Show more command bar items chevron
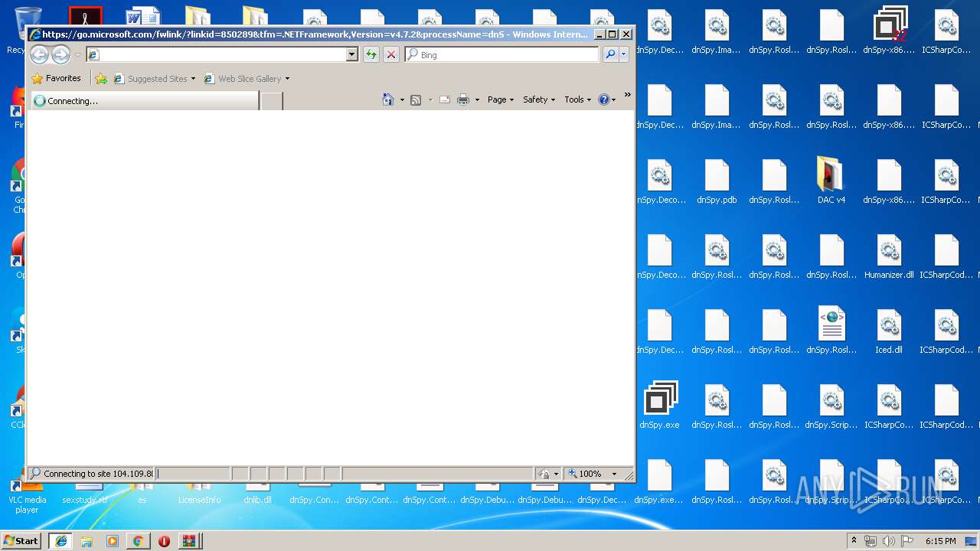Screen dimensions: 980x551 pyautogui.click(x=628, y=95)
